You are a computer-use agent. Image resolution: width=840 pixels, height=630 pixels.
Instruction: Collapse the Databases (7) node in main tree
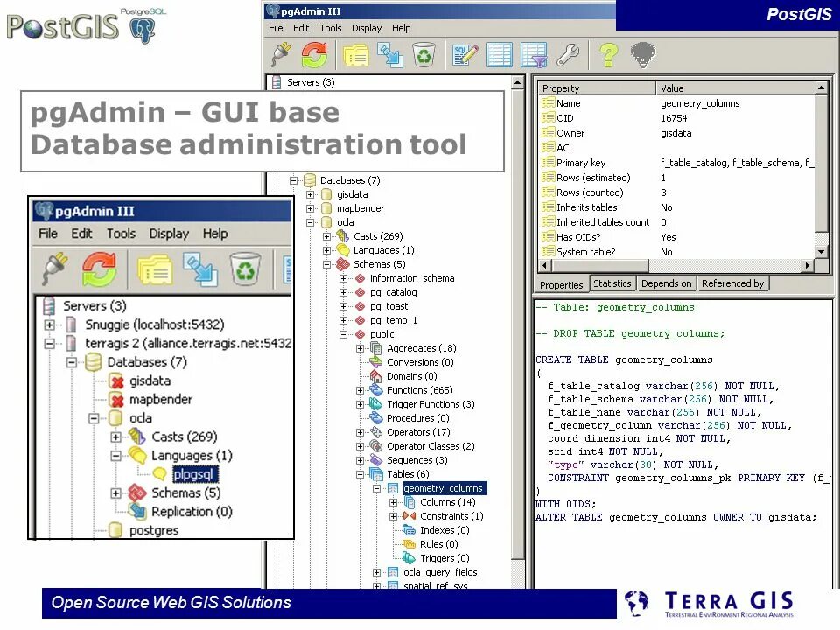pyautogui.click(x=294, y=180)
